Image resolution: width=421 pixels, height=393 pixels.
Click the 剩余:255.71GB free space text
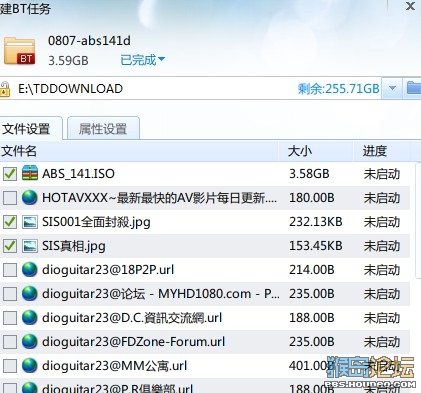(x=338, y=89)
